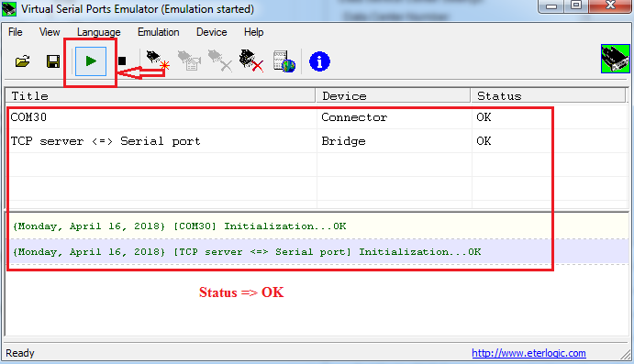Click the Reinitialize device icon

pos(189,61)
